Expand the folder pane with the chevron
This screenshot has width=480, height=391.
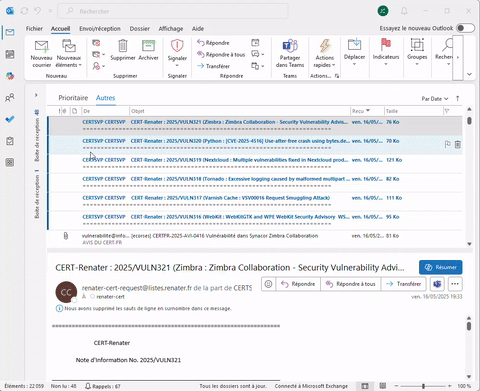pos(36,95)
